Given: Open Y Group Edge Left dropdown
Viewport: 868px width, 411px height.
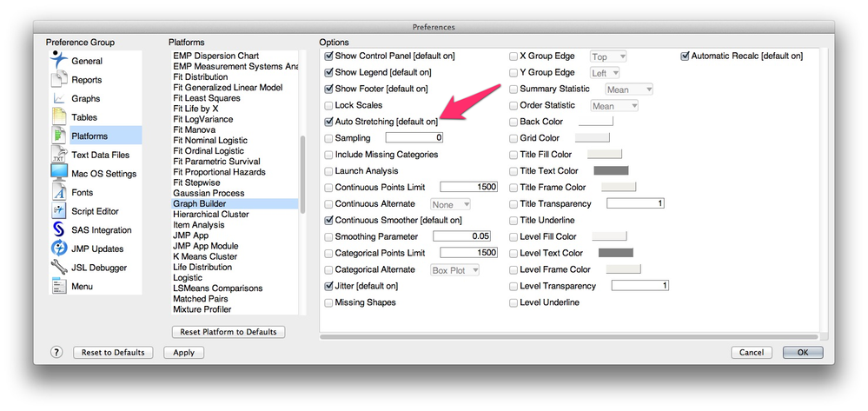Looking at the screenshot, I should coord(605,73).
